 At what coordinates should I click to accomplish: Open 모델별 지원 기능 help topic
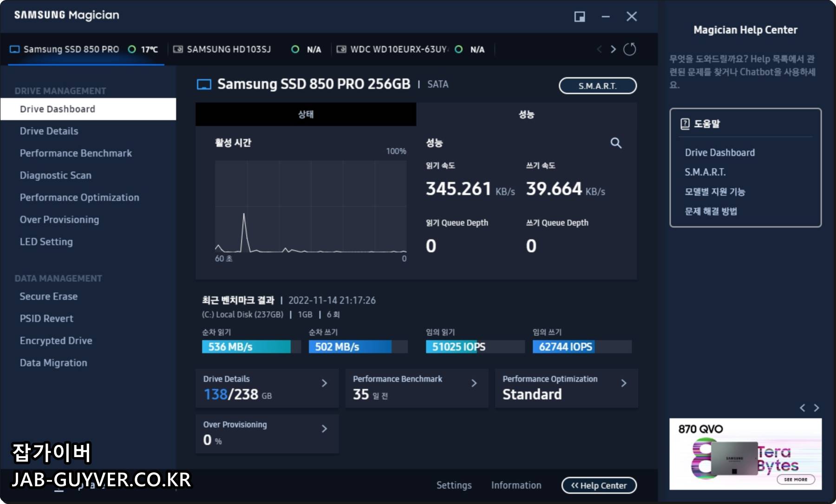(715, 192)
